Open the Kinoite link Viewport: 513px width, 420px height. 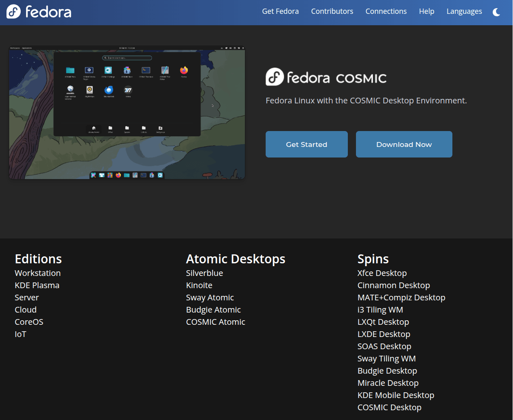[x=199, y=285]
